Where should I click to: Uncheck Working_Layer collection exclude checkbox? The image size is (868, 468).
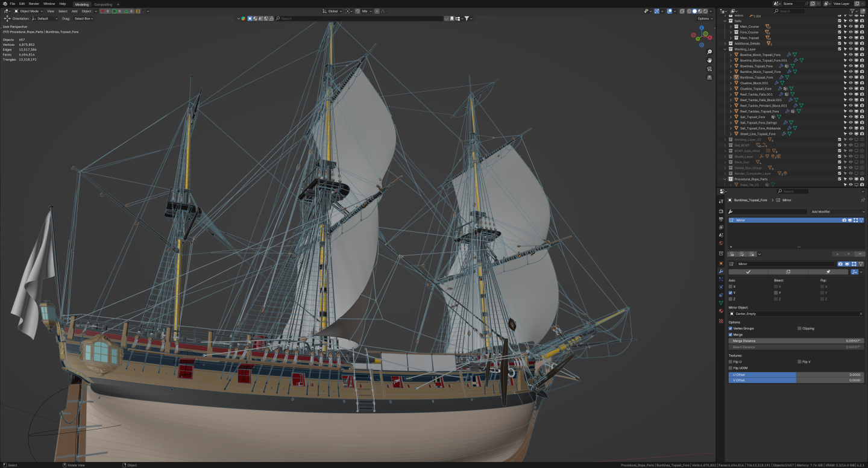tap(839, 49)
